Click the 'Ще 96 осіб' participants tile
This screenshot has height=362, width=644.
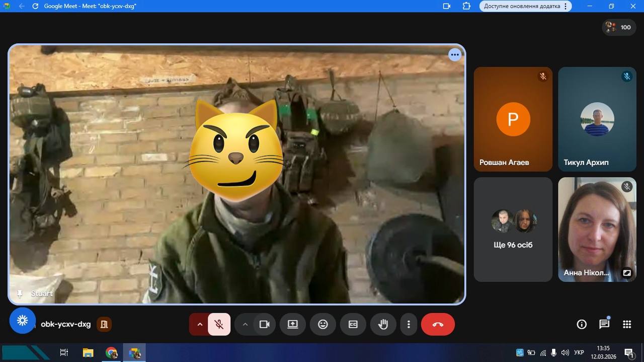[513, 229]
